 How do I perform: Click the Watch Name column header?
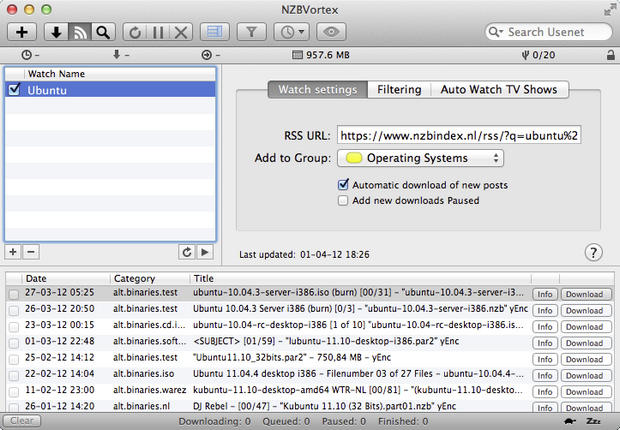click(120, 74)
